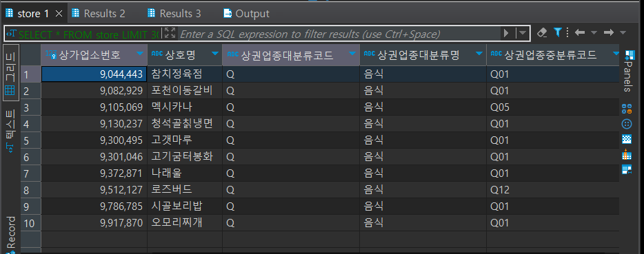Select the 참치정육점 cell
This screenshot has width=644, height=254.
[185, 74]
